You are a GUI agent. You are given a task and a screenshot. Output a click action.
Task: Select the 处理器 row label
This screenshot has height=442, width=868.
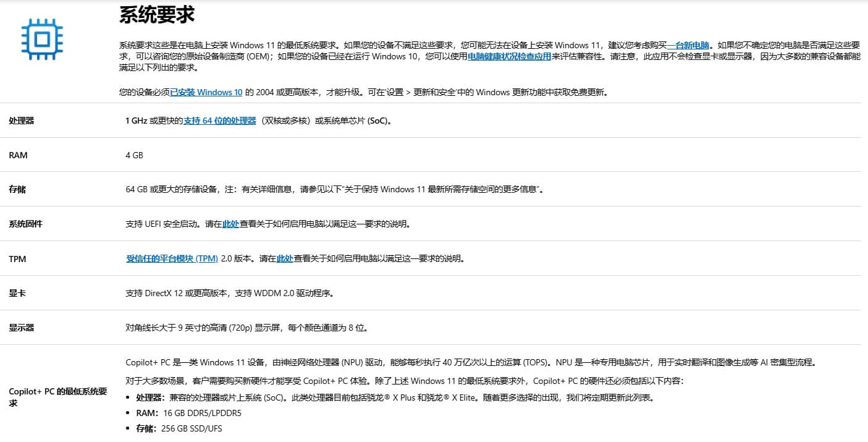(x=22, y=121)
